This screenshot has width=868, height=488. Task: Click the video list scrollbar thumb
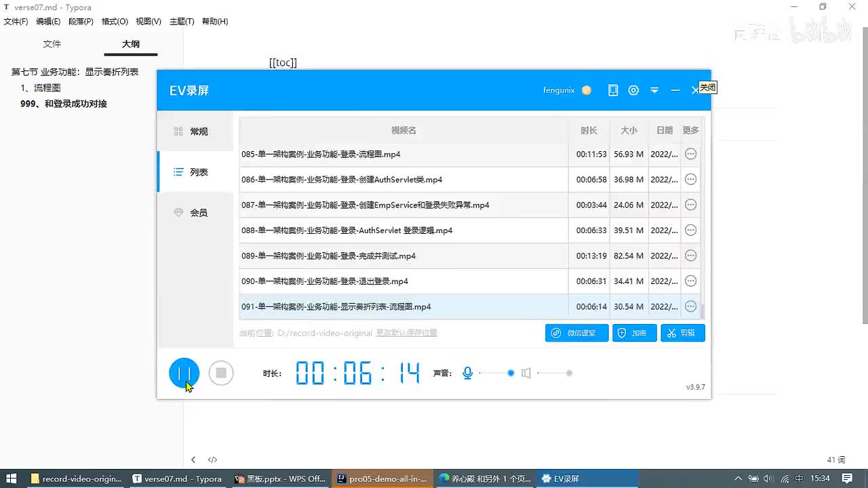click(703, 310)
